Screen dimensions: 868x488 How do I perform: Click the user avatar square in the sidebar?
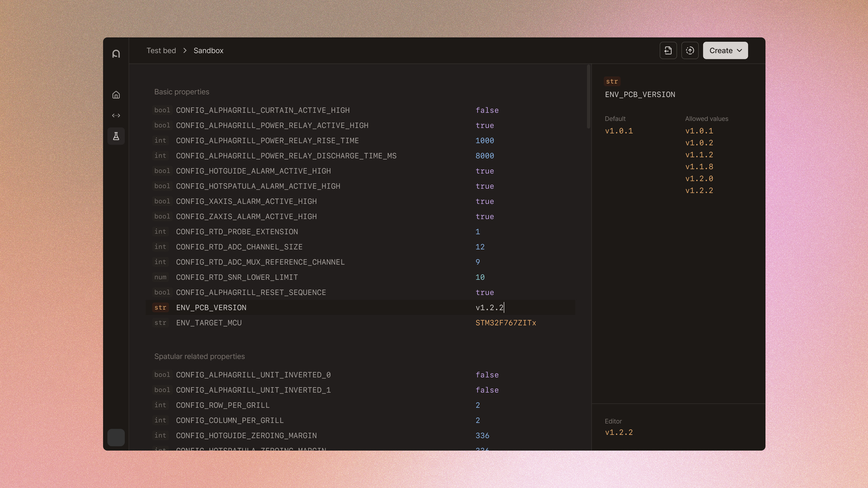[x=116, y=438]
